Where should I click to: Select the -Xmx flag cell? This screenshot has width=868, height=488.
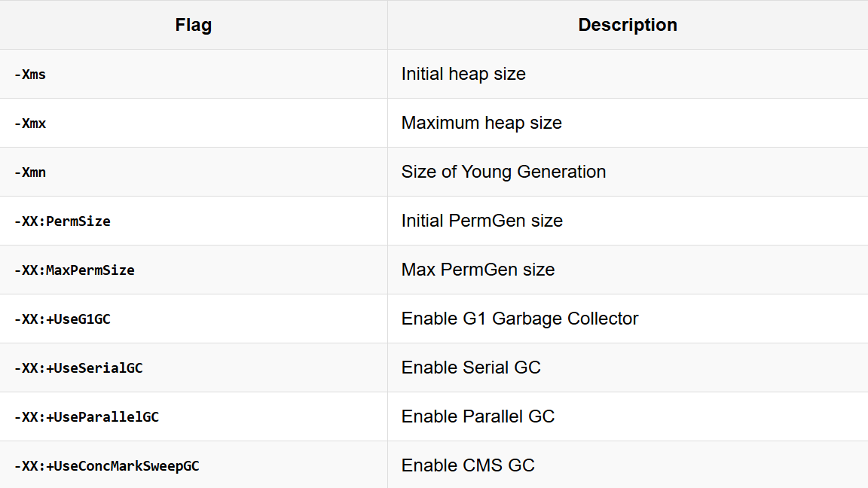click(x=193, y=123)
